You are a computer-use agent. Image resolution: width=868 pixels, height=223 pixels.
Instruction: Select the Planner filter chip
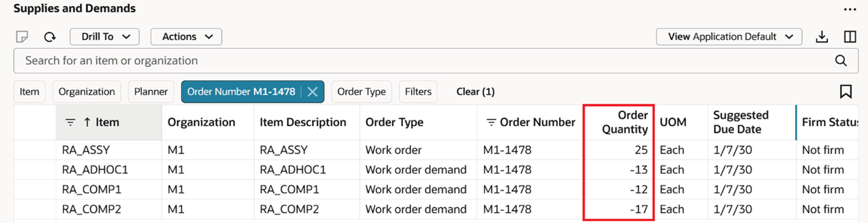pyautogui.click(x=151, y=91)
